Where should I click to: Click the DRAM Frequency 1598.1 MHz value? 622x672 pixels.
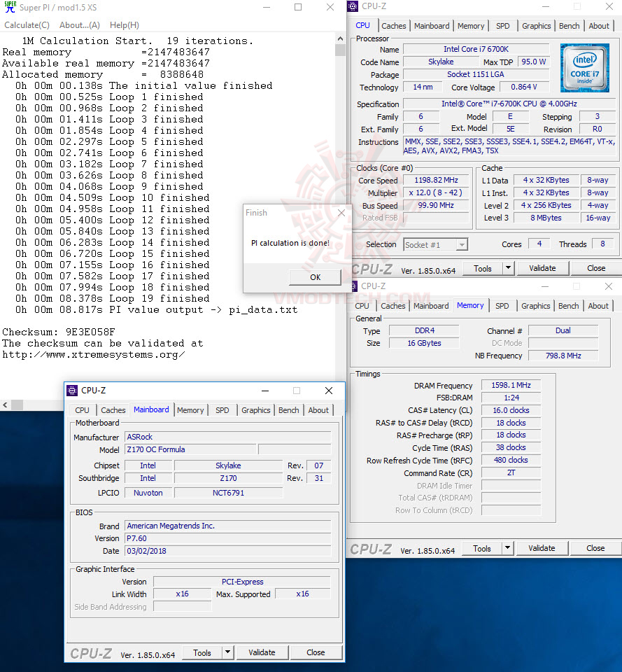(x=511, y=385)
